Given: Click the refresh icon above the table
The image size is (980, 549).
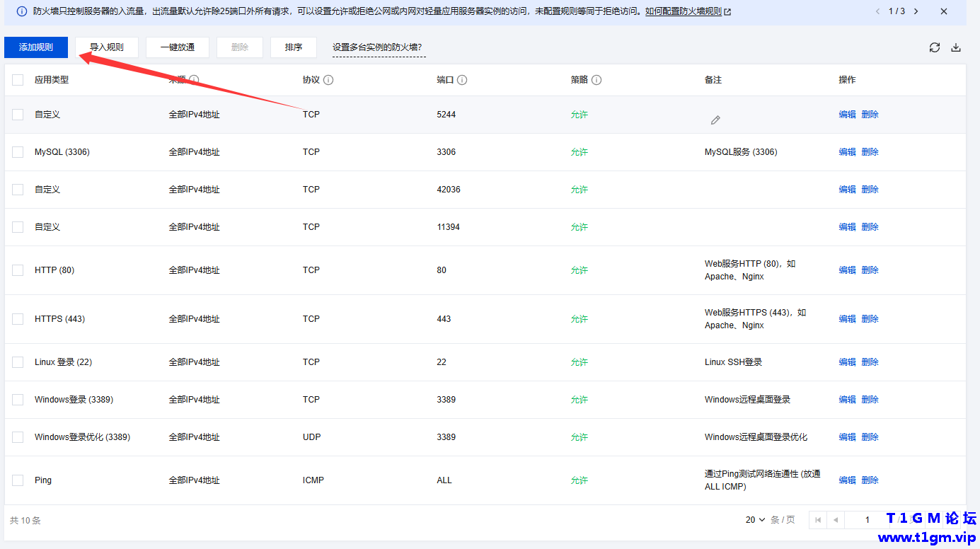Looking at the screenshot, I should click(935, 47).
